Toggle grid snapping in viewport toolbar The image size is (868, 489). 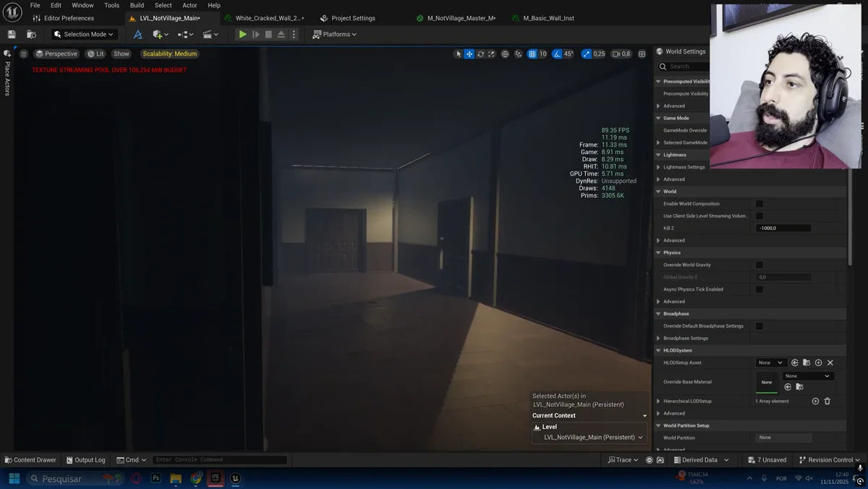click(532, 54)
